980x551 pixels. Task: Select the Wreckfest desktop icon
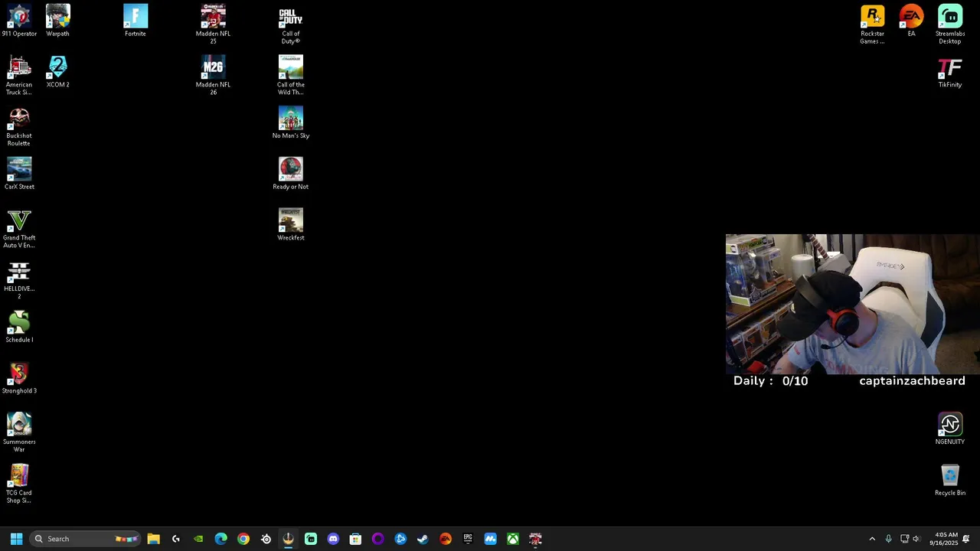click(x=291, y=224)
